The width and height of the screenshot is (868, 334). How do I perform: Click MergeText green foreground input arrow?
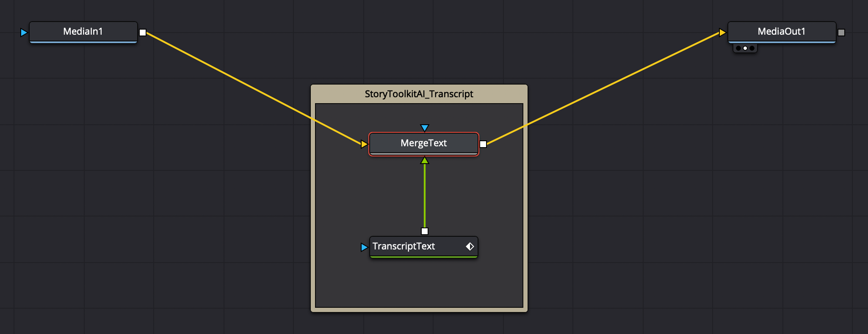[x=425, y=160]
